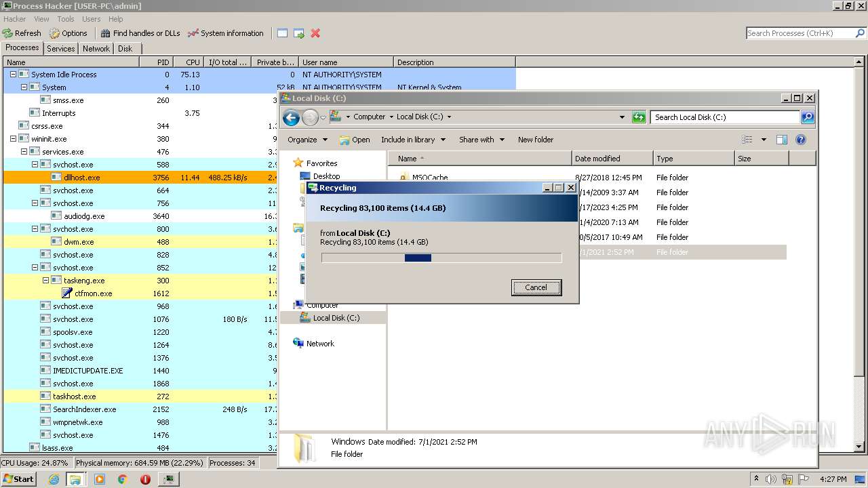868x488 pixels.
Task: Collapse the wininit.exe tree node
Action: pyautogui.click(x=13, y=139)
